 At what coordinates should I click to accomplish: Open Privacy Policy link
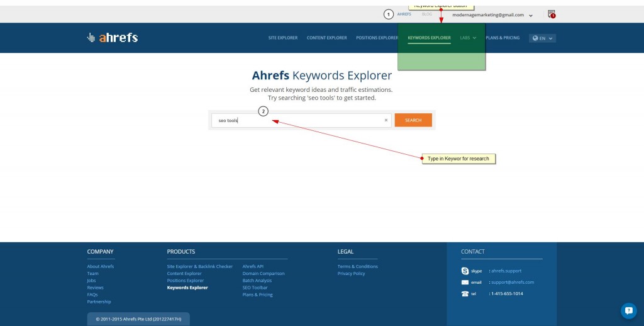click(x=351, y=273)
